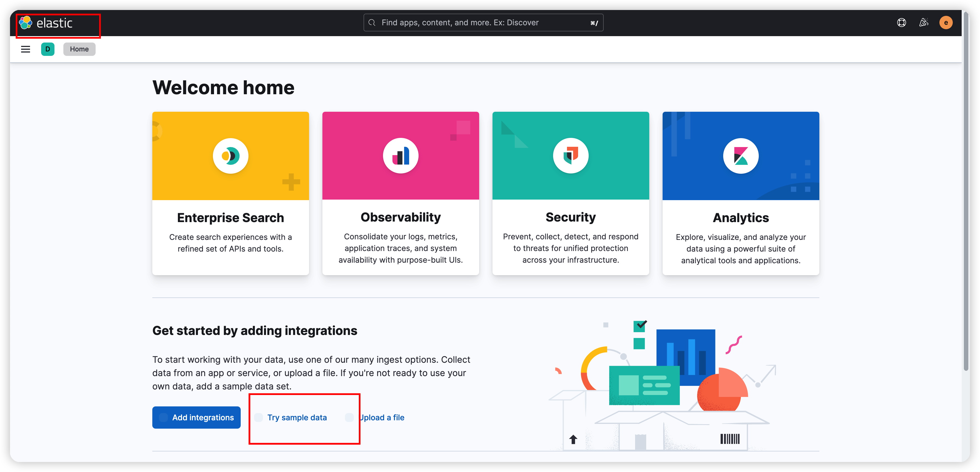Open the hamburger navigation menu
Screen dimensions: 980x472
coord(26,49)
